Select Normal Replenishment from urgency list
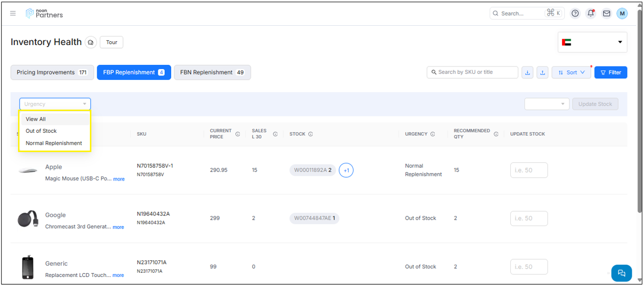The width and height of the screenshot is (644, 285). (54, 144)
